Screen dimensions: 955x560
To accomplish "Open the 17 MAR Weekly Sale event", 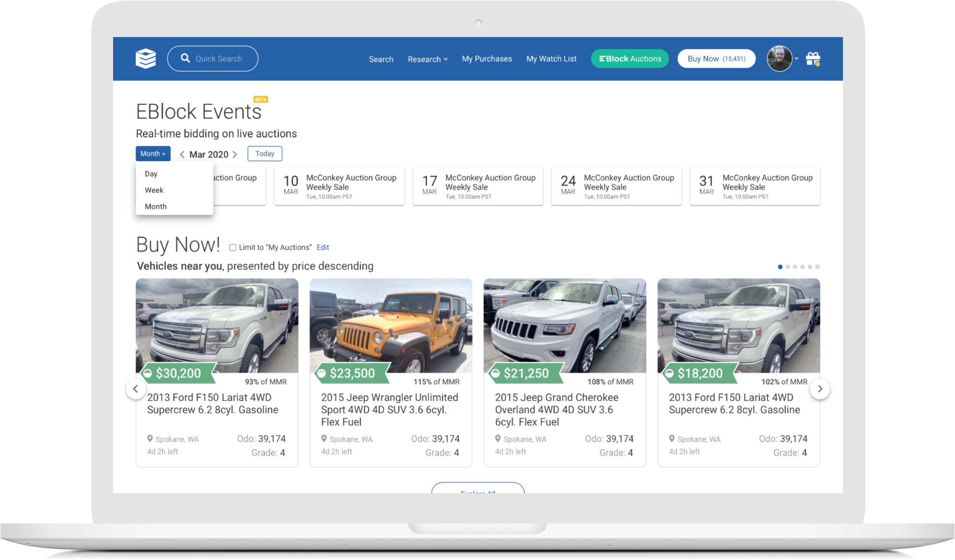I will click(x=477, y=186).
